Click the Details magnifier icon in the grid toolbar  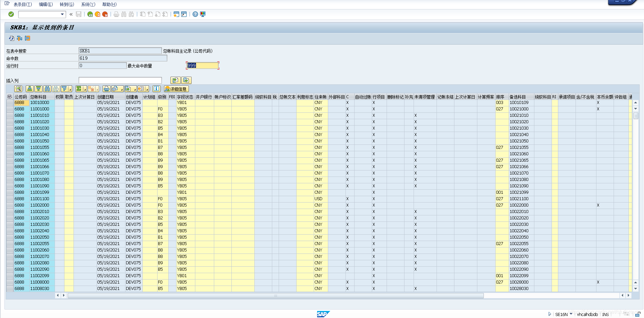(x=18, y=89)
